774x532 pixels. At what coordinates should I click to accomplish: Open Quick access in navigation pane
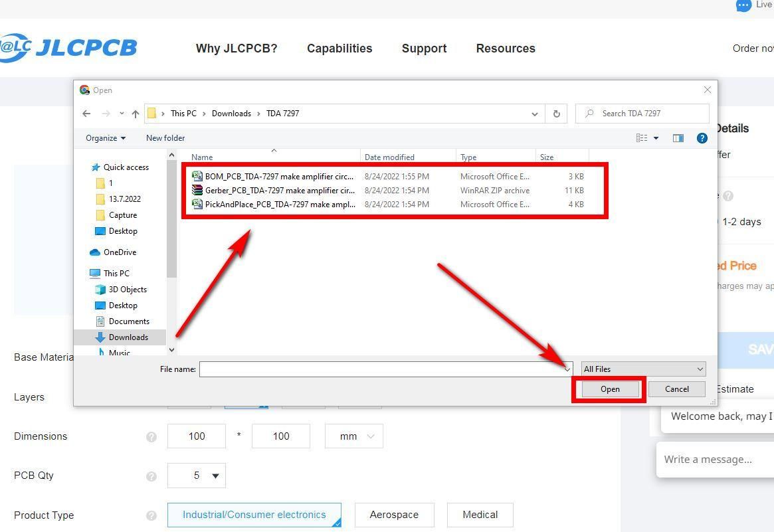120,167
